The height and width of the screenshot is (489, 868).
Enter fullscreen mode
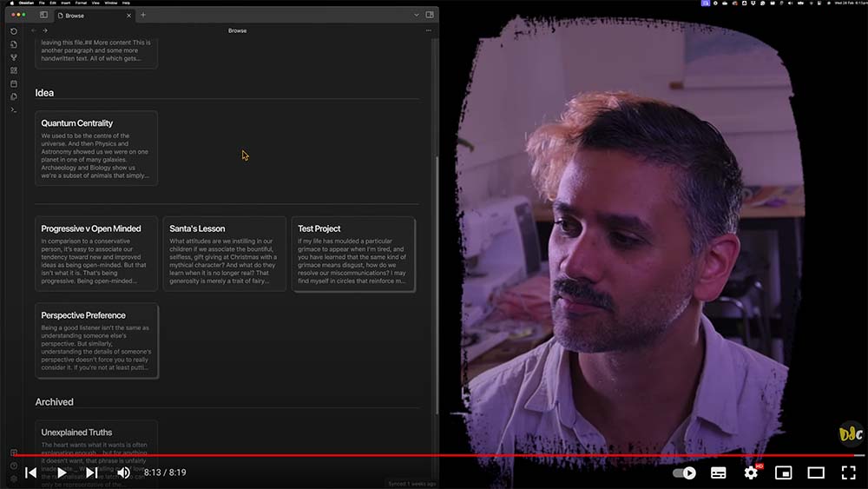(849, 473)
